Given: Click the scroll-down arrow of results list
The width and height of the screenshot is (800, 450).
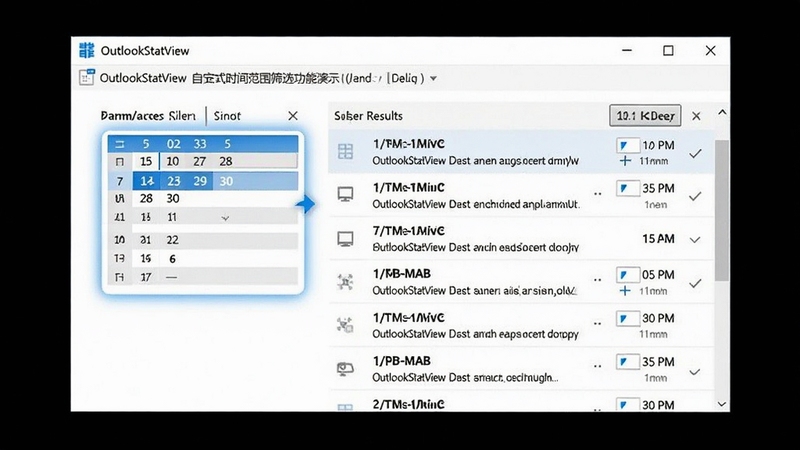Looking at the screenshot, I should tap(721, 404).
